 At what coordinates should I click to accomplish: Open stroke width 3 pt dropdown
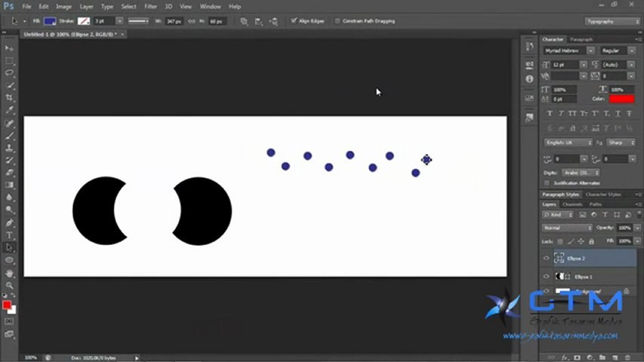[x=119, y=21]
